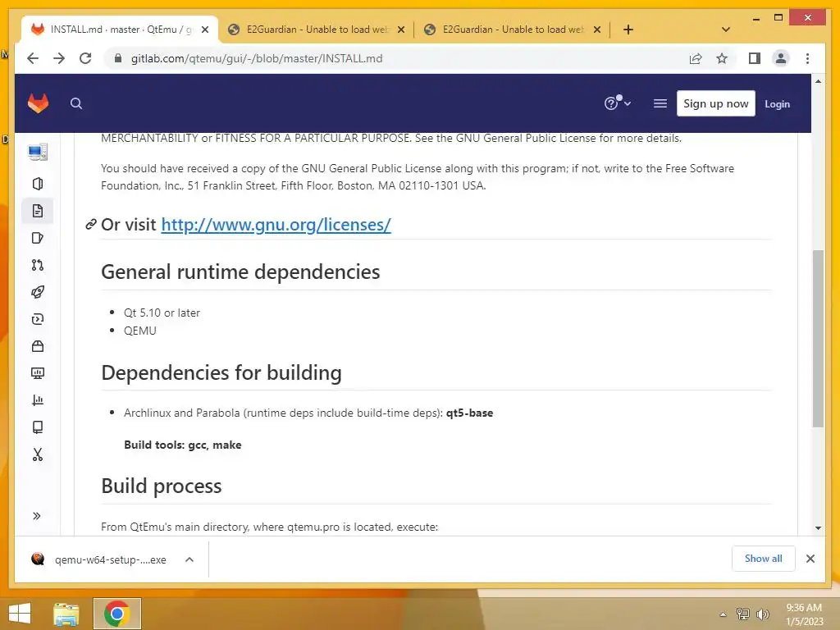The image size is (840, 630).
Task: Open Deployments sidebar icon
Action: tap(38, 319)
